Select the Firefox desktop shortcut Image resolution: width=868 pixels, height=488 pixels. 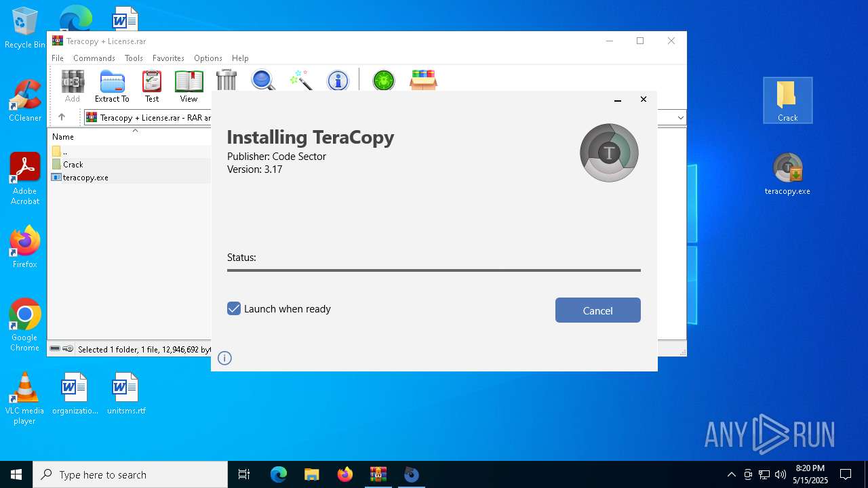(25, 247)
